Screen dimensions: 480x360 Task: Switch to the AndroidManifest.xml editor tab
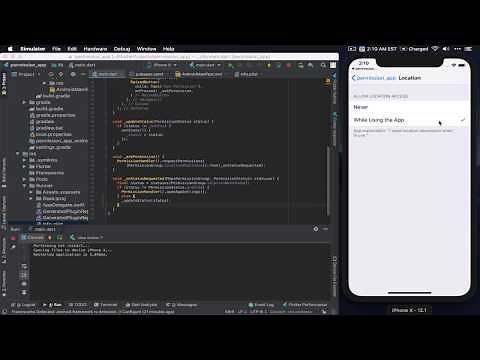coord(199,74)
